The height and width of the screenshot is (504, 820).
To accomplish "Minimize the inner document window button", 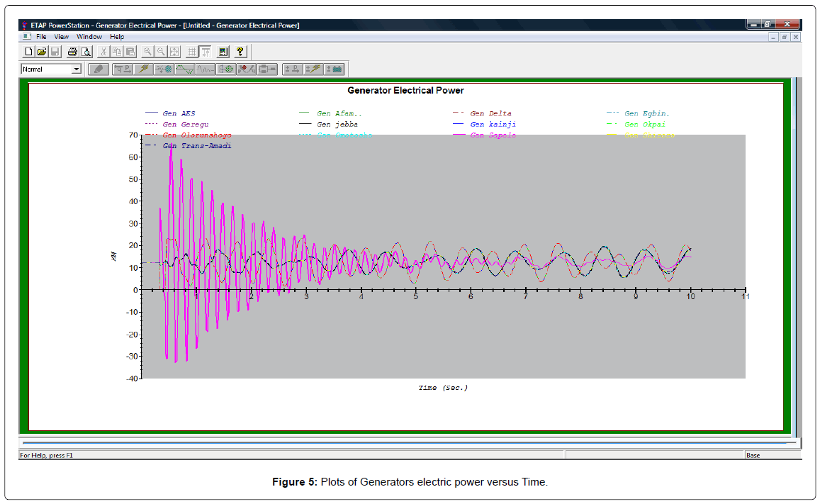I will point(774,37).
